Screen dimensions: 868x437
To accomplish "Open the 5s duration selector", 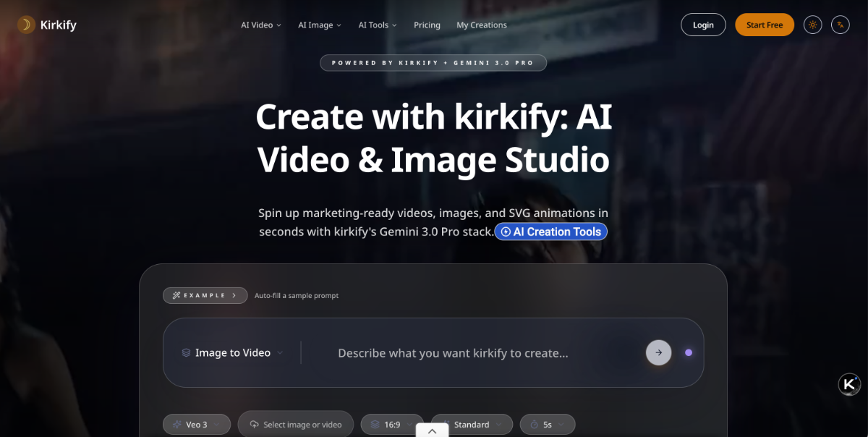I will [548, 424].
